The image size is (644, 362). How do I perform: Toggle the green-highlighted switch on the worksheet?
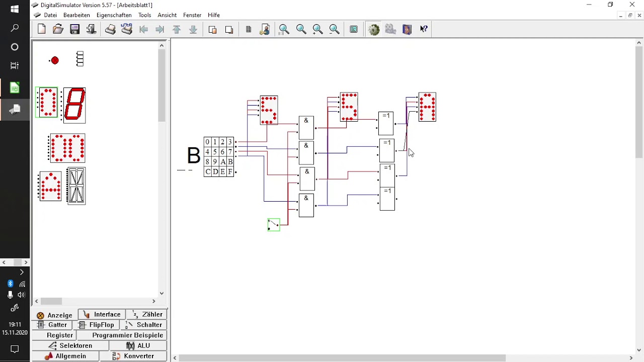point(274,225)
